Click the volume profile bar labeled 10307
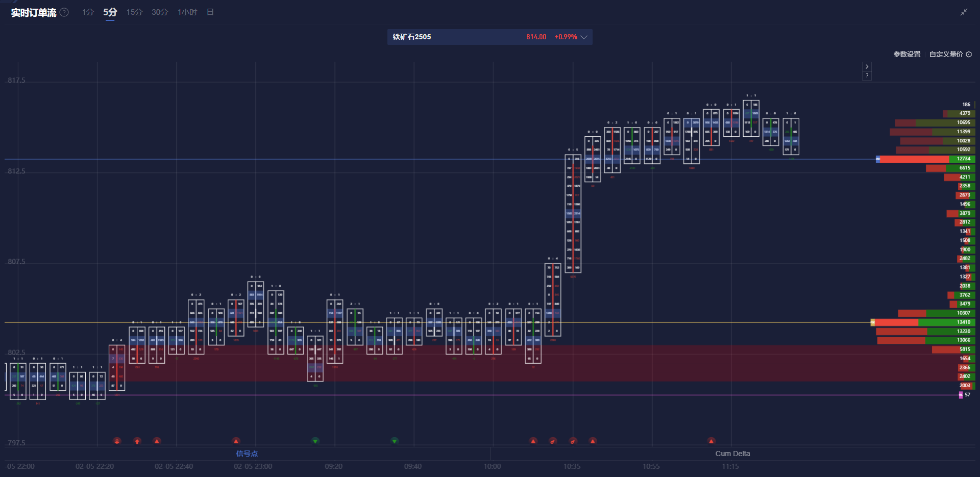Image resolution: width=980 pixels, height=477 pixels. 937,313
